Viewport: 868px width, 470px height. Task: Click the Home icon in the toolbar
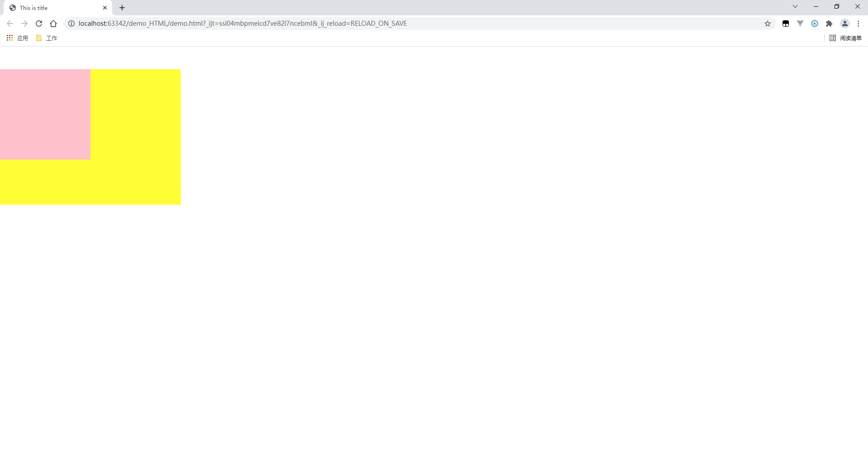tap(53, 23)
